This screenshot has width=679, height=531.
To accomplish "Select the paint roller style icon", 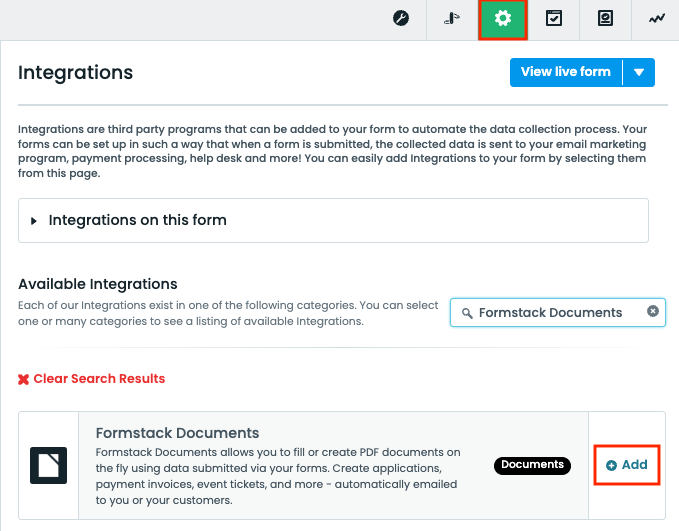I will pyautogui.click(x=452, y=18).
